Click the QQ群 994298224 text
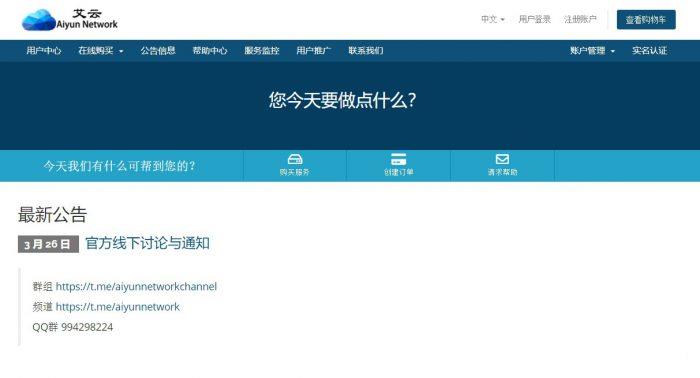The width and height of the screenshot is (700, 378). pos(73,327)
